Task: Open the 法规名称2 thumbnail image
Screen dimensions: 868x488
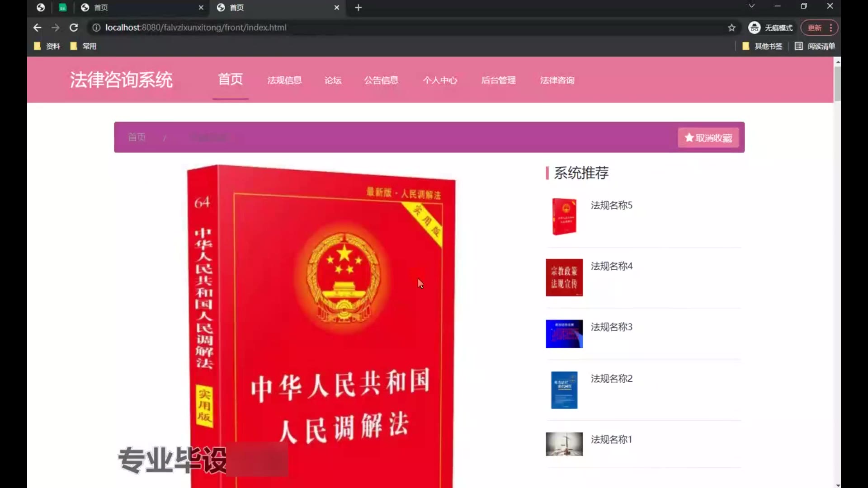Action: [564, 390]
